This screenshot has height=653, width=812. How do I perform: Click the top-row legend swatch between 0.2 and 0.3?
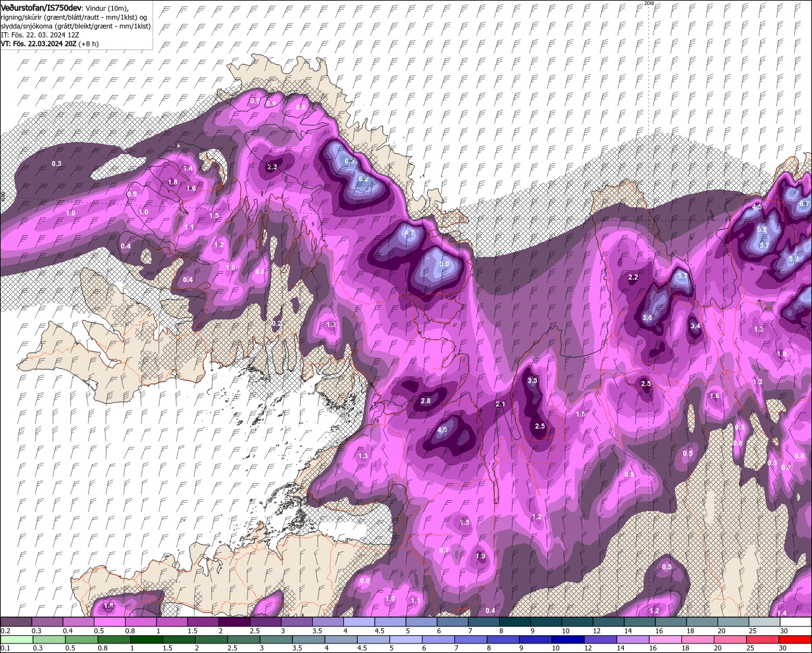[x=16, y=622]
